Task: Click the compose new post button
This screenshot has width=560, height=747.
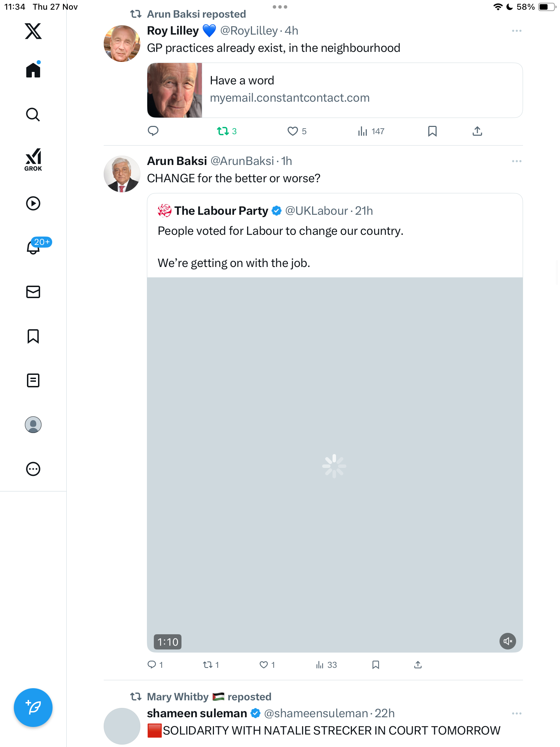Action: pyautogui.click(x=33, y=708)
